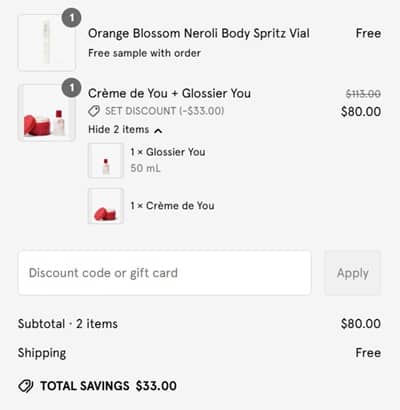Click Orange Blossom Neroli Body Spritz Vial title
The width and height of the screenshot is (400, 410).
(x=199, y=33)
